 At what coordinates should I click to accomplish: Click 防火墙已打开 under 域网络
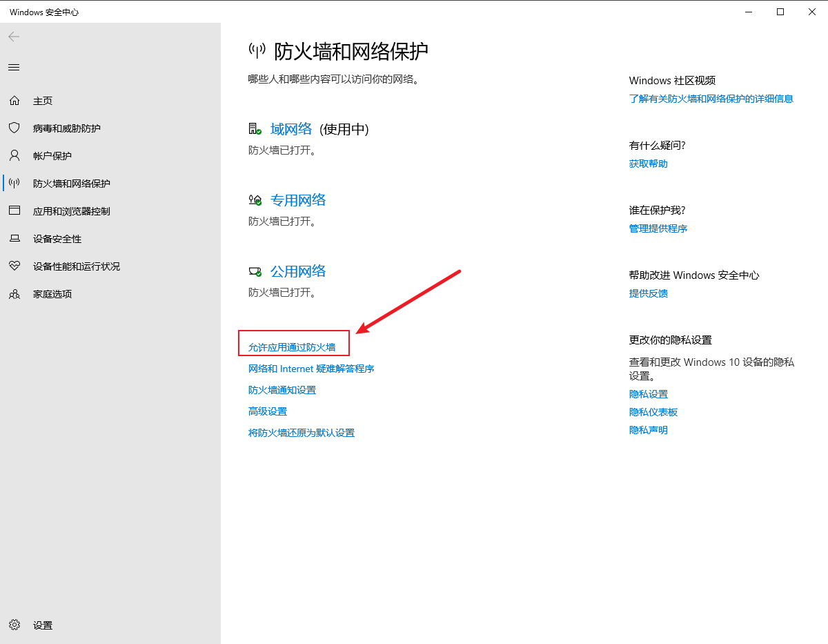282,150
